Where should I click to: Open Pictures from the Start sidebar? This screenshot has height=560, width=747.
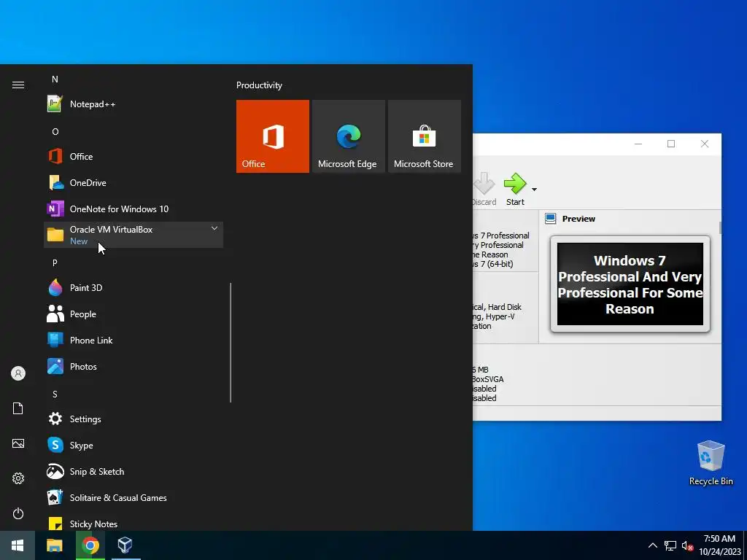pos(18,443)
